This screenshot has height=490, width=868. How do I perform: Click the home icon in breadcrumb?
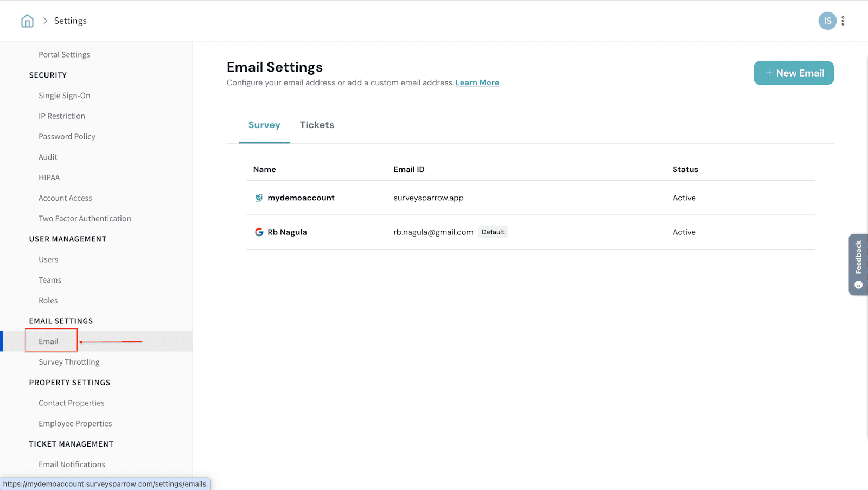tap(27, 21)
